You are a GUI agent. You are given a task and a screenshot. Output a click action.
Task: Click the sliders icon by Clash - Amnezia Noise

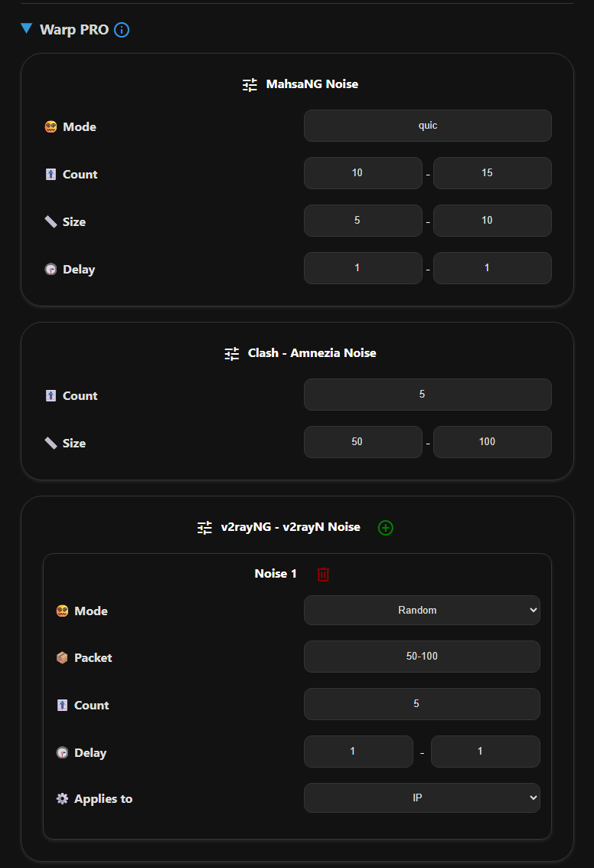[x=230, y=353]
